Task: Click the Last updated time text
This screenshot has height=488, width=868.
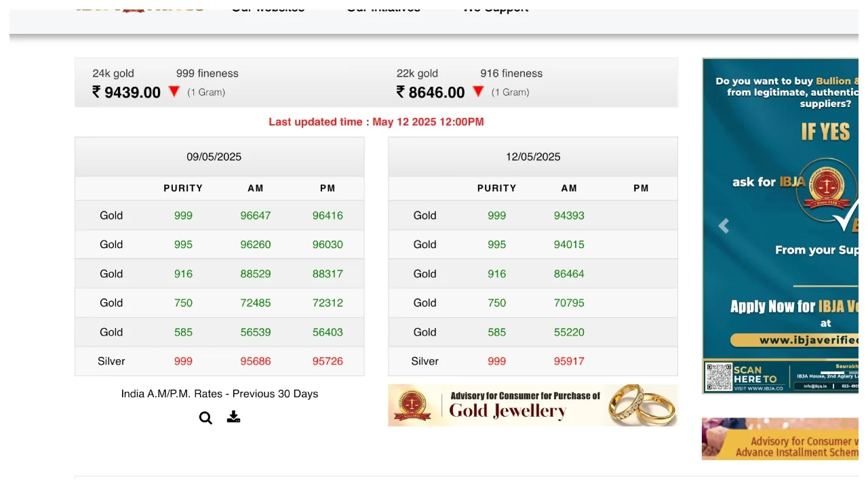Action: click(376, 122)
